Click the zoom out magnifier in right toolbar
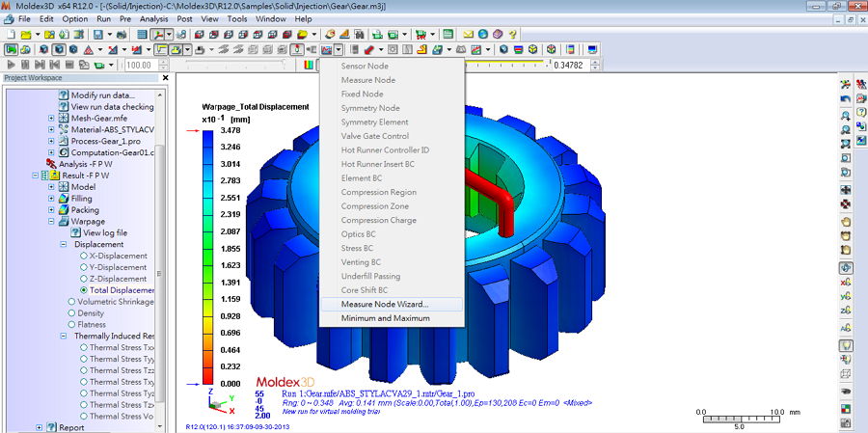The width and height of the screenshot is (868, 433). pos(845,129)
